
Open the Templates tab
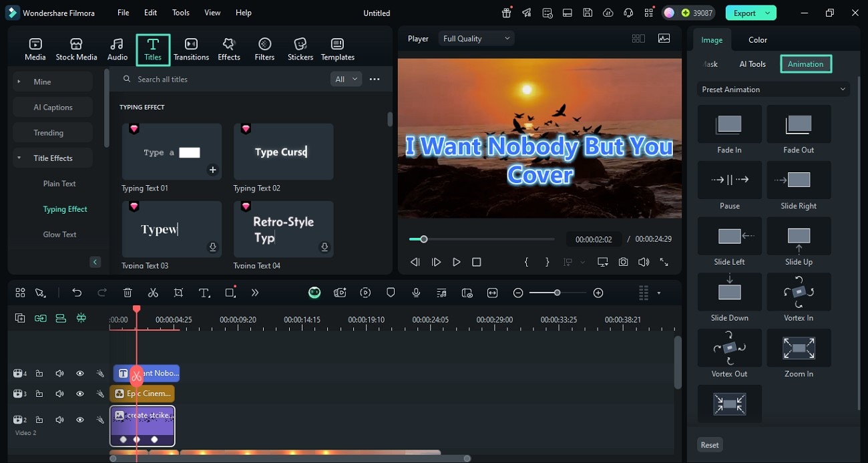(x=338, y=49)
